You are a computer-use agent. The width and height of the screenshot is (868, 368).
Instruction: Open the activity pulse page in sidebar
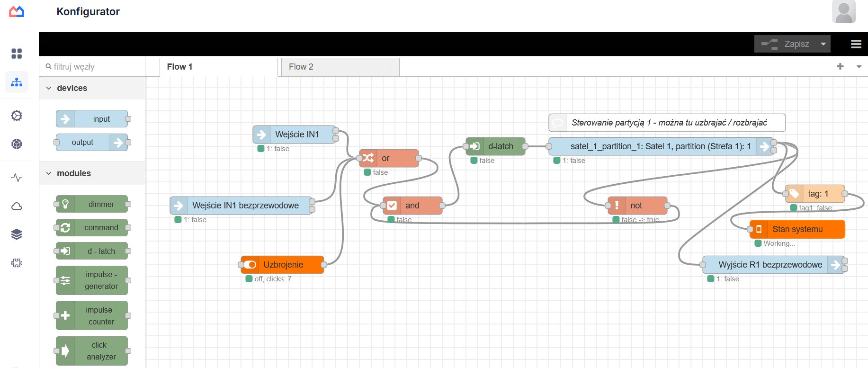tap(17, 178)
